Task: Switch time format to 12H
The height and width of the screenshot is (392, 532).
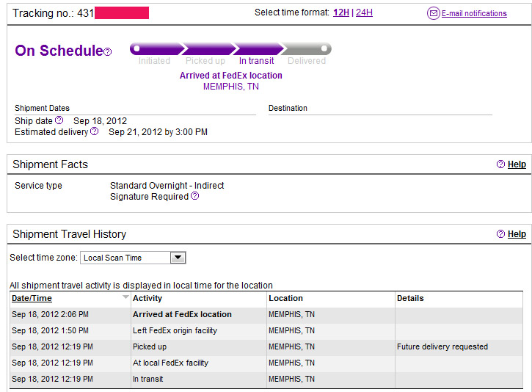Action: 341,12
